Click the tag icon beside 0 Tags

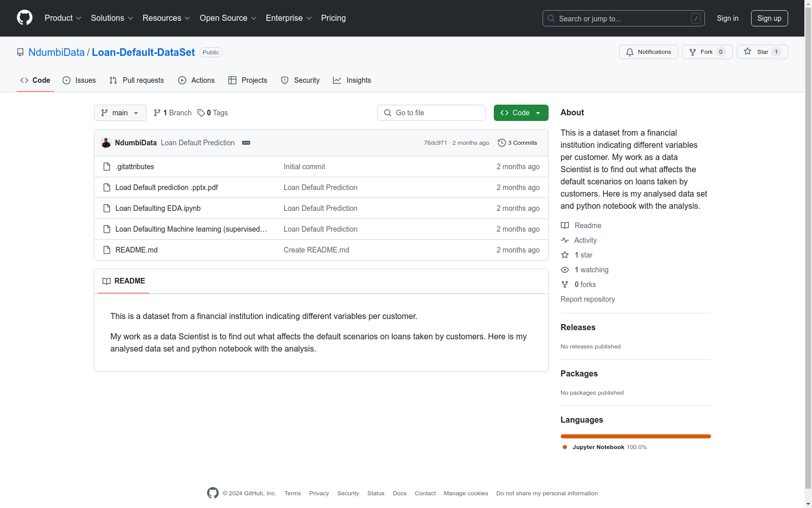(201, 113)
